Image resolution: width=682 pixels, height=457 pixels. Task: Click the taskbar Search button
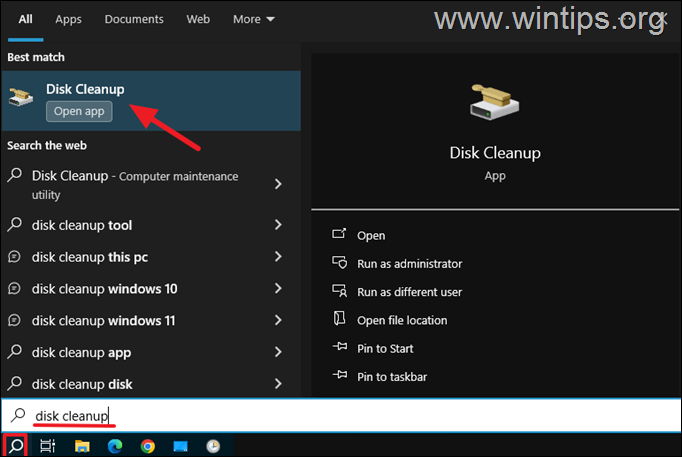[x=16, y=446]
